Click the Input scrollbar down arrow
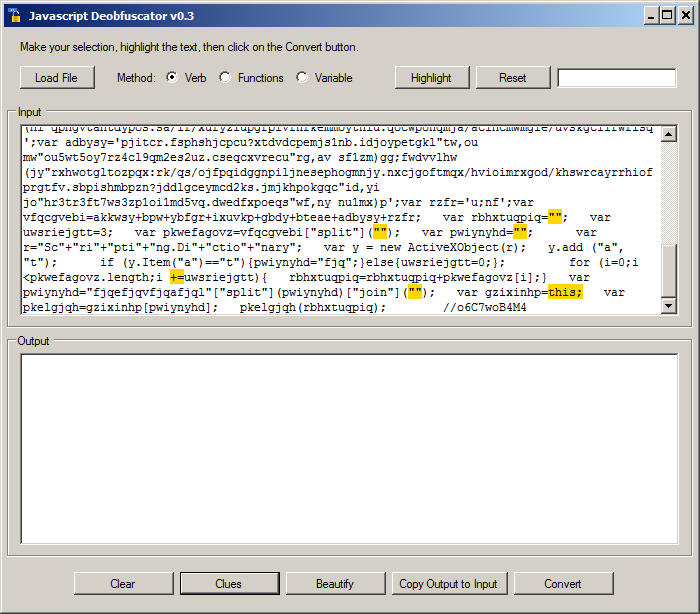The width and height of the screenshot is (700, 614). click(668, 305)
